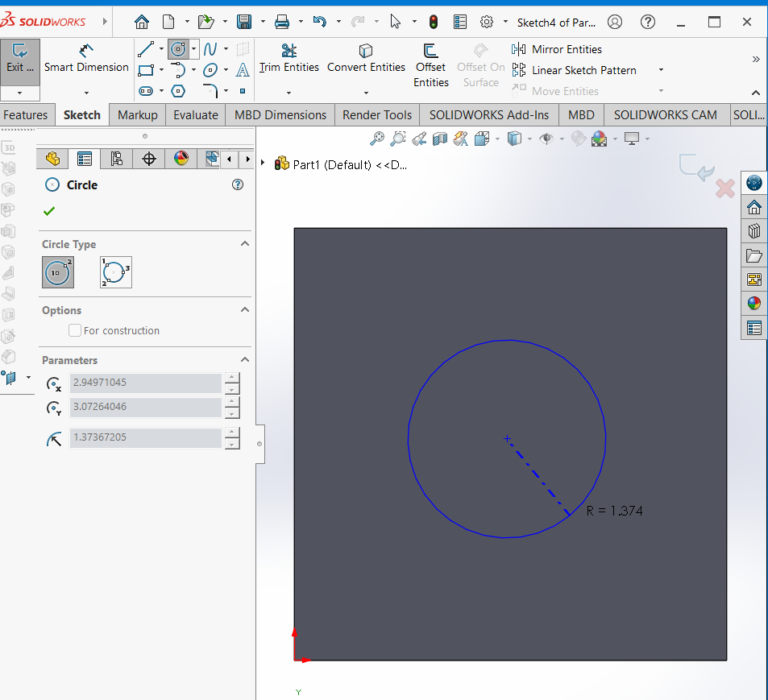Image resolution: width=768 pixels, height=700 pixels.
Task: Click the Undo icon
Action: pos(319,22)
